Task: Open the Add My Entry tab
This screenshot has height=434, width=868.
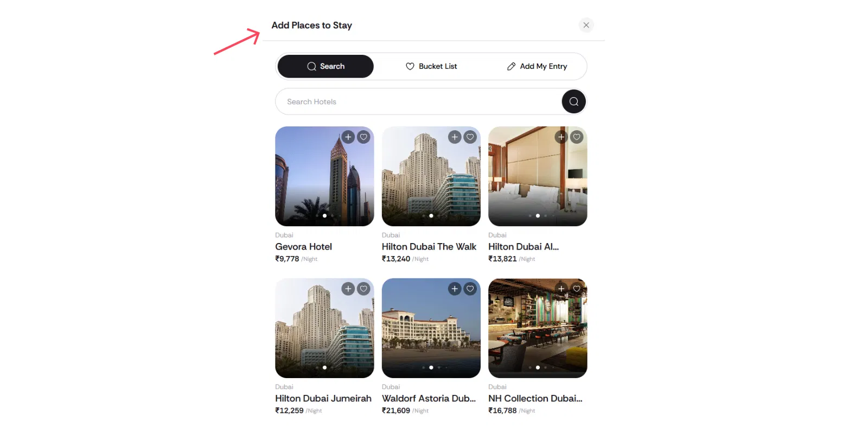Action: pyautogui.click(x=537, y=66)
